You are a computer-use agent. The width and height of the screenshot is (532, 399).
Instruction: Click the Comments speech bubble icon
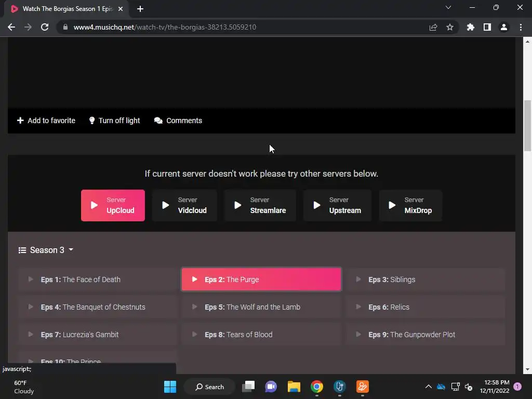tap(158, 121)
